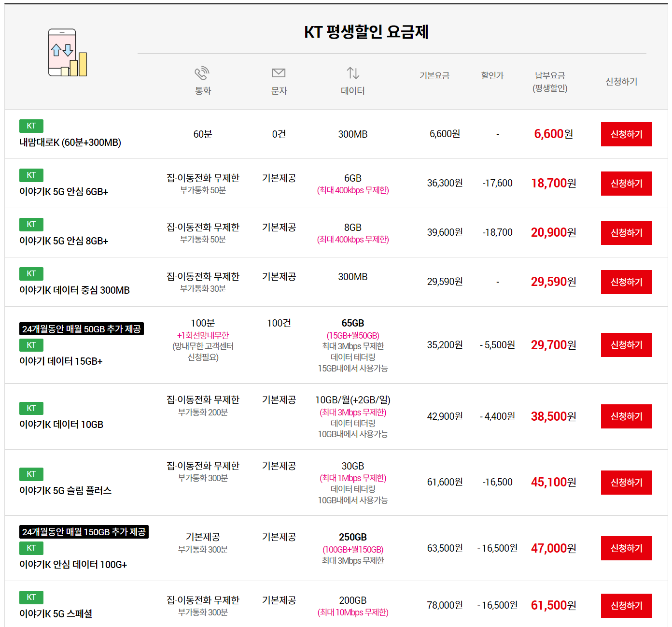Click KT badge above 이야기K 5G 안심 8GB+
The image size is (672, 627).
click(31, 225)
